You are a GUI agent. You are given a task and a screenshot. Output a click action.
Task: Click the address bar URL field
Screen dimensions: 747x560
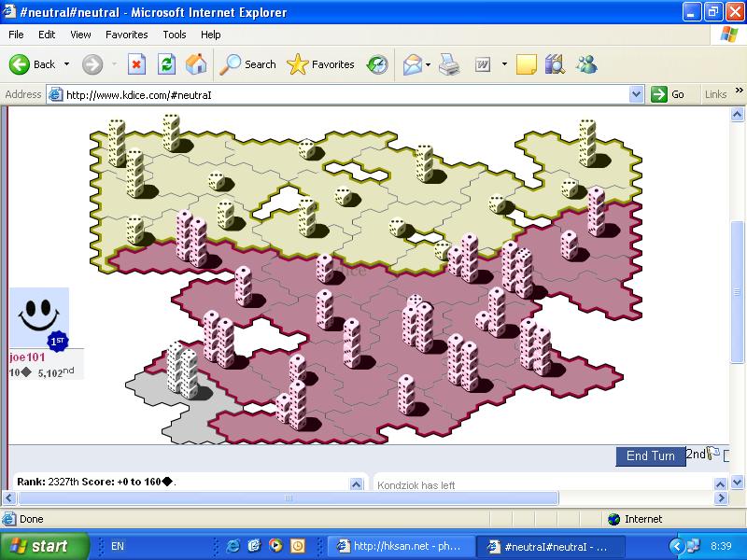click(346, 95)
